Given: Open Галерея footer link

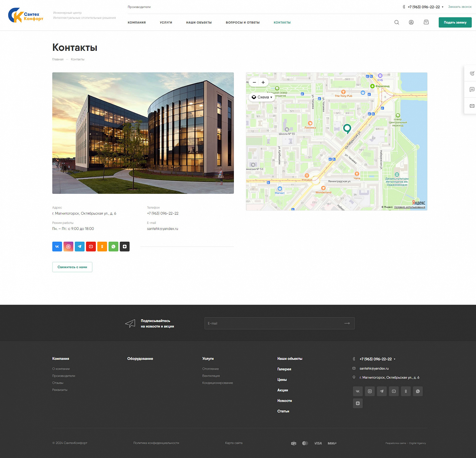Looking at the screenshot, I should point(284,369).
